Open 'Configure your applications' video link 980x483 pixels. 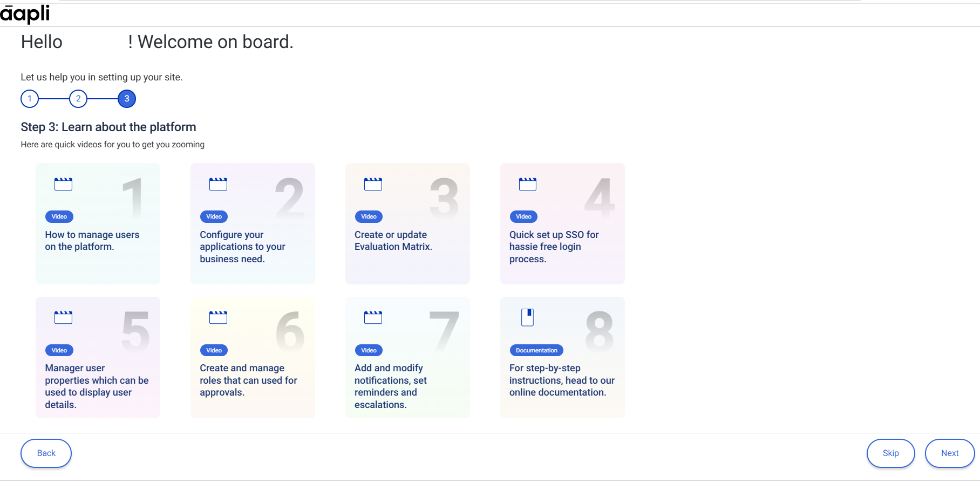242,247
